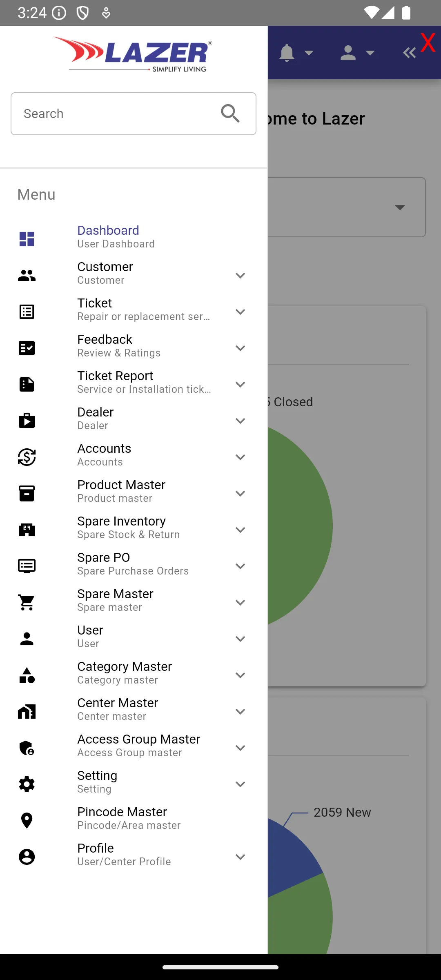
Task: Click the Ticket Report document icon
Action: [27, 385]
